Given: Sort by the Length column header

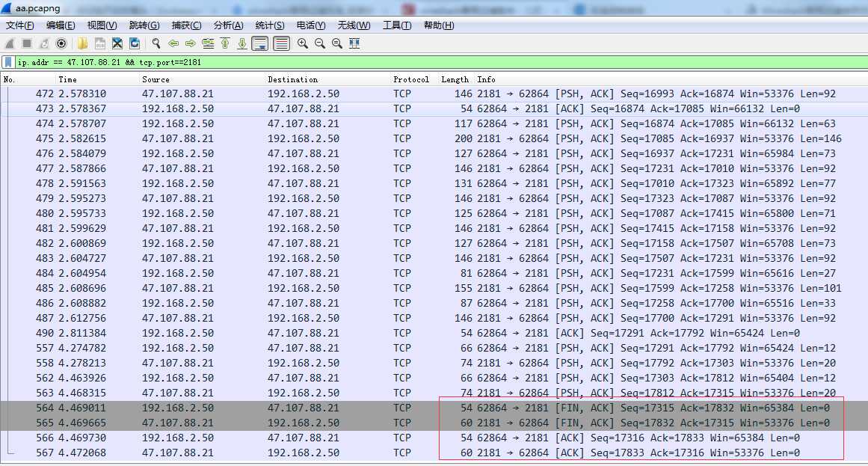Looking at the screenshot, I should (454, 79).
